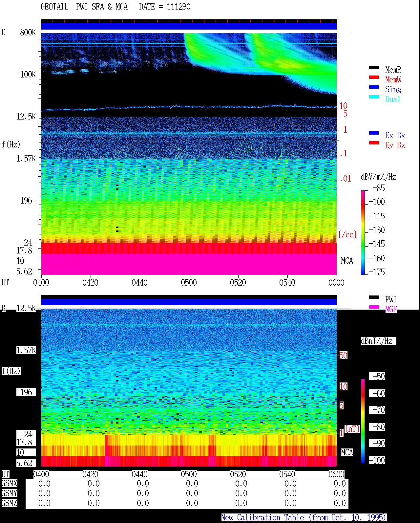Click the blue mode status bar above E spectrogram
The image size is (420, 523).
[189, 26]
